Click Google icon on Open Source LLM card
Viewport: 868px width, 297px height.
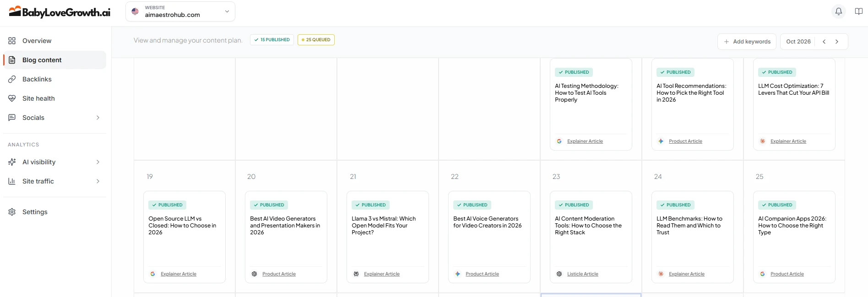pos(152,274)
